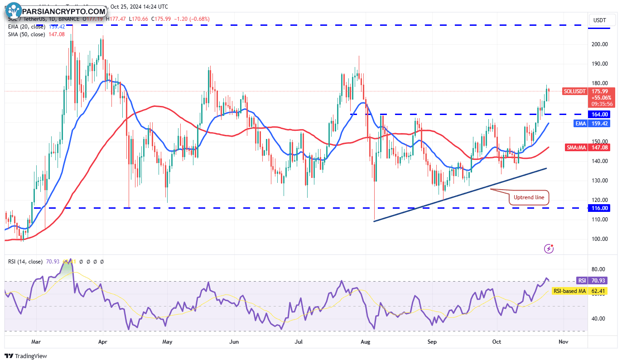This screenshot has height=364, width=622.
Task: Click the Mar label on the time axis
Action: (36, 342)
